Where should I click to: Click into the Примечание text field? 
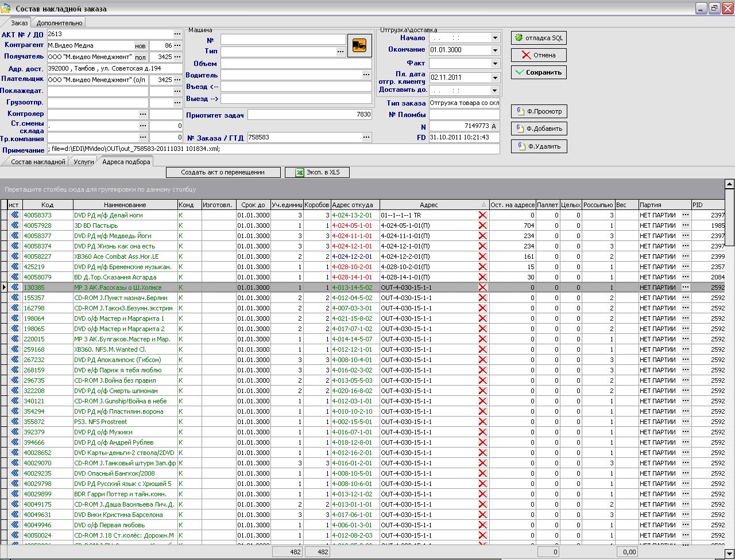[273, 149]
